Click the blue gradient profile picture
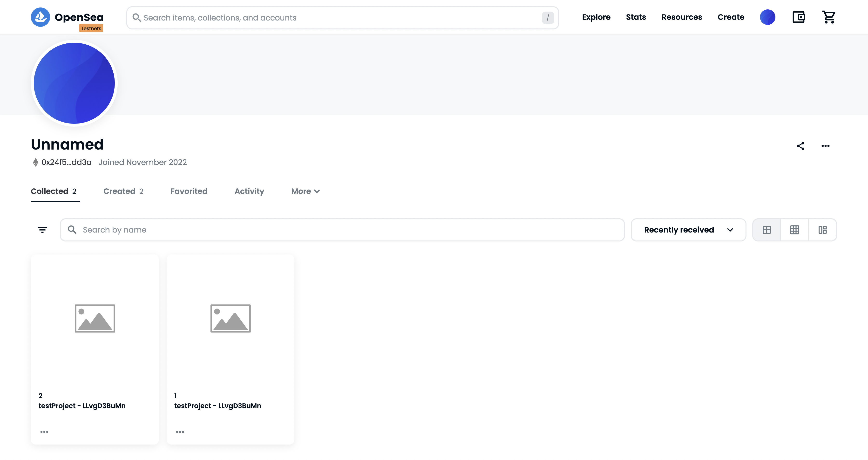868x460 pixels. (74, 83)
